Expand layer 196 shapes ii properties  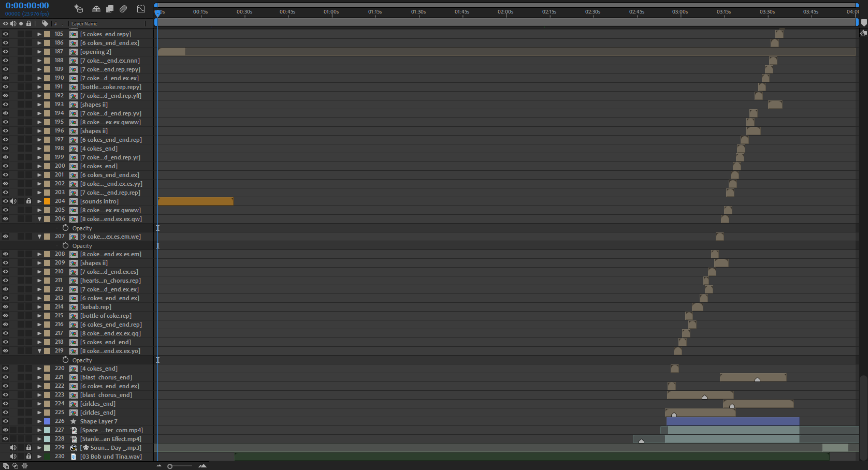pyautogui.click(x=39, y=131)
